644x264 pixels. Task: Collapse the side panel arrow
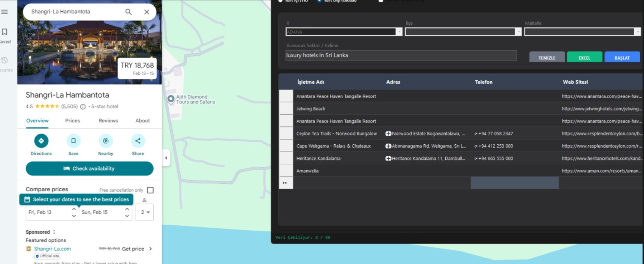pos(166,158)
